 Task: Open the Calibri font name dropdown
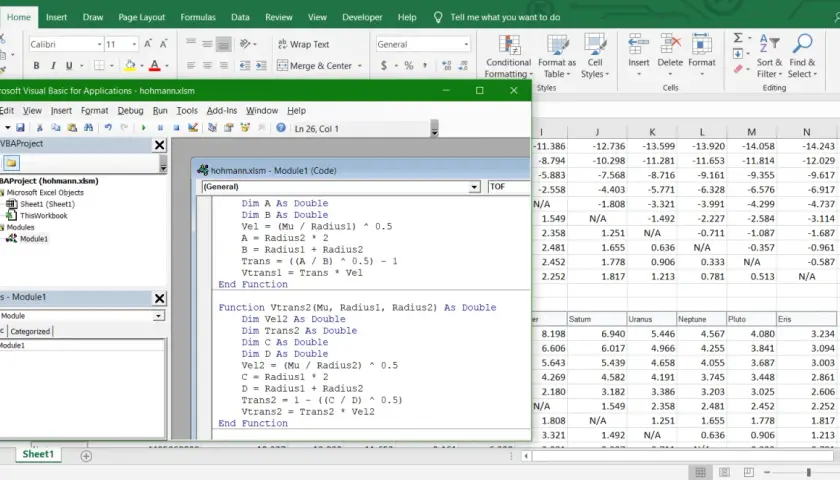click(x=99, y=44)
